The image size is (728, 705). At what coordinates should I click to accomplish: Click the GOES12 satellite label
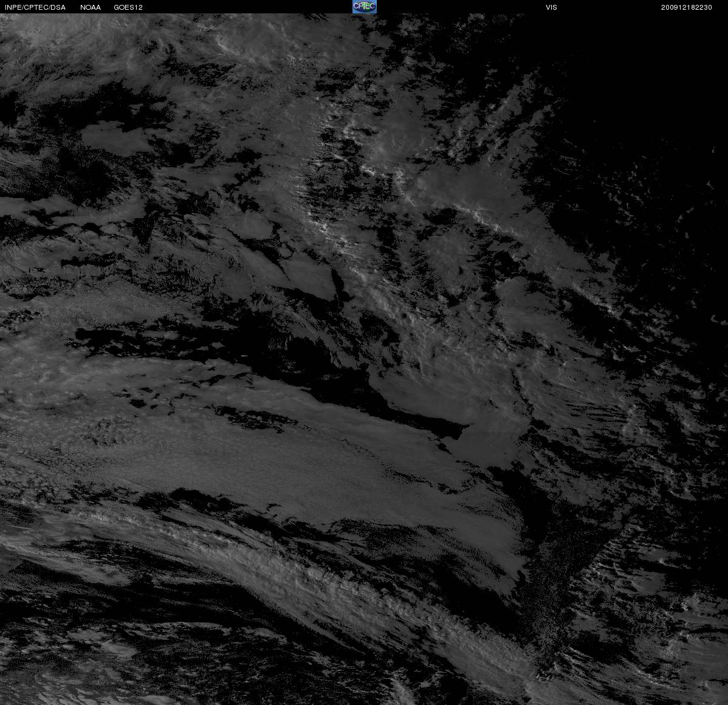click(x=128, y=7)
